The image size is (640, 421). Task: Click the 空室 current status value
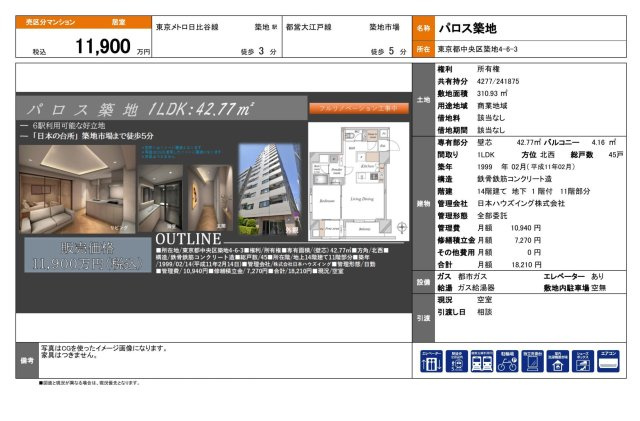click(x=484, y=300)
